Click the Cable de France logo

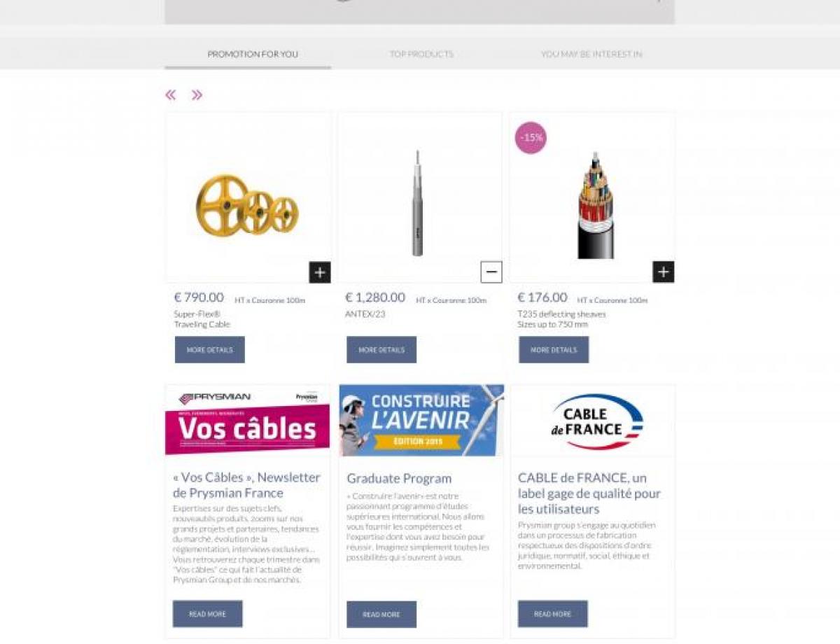(597, 421)
